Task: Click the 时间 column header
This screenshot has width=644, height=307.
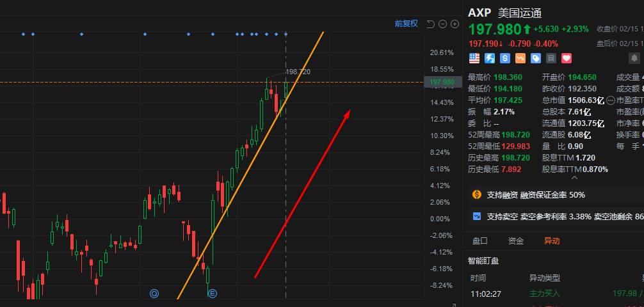Action: click(478, 278)
